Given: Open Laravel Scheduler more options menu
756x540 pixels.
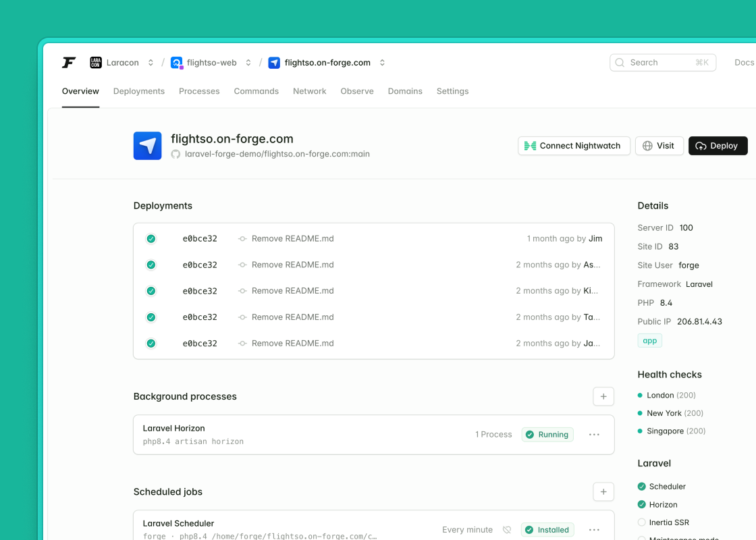Looking at the screenshot, I should pyautogui.click(x=594, y=530).
